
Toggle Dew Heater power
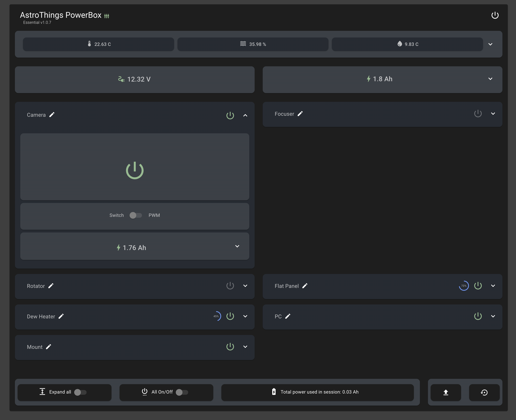point(230,316)
